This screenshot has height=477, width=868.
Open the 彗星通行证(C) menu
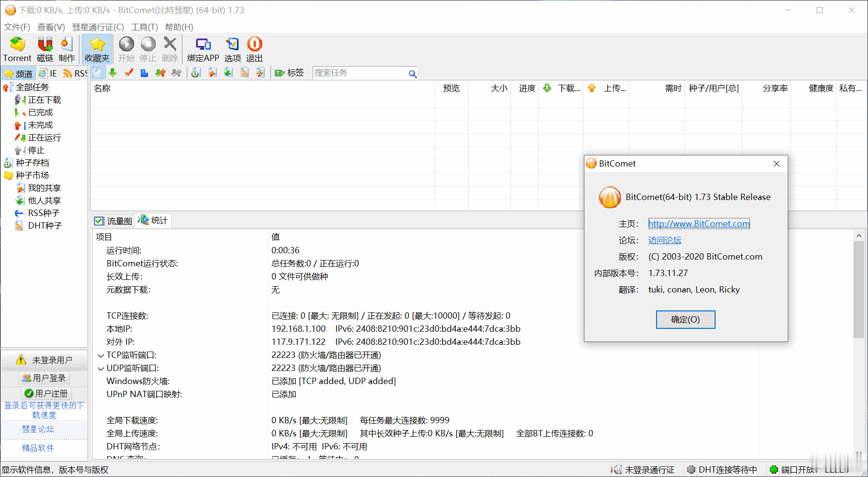pos(98,27)
